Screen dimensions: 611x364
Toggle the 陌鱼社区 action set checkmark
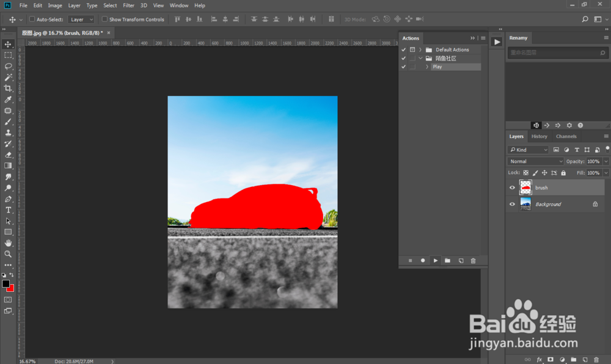pyautogui.click(x=404, y=59)
